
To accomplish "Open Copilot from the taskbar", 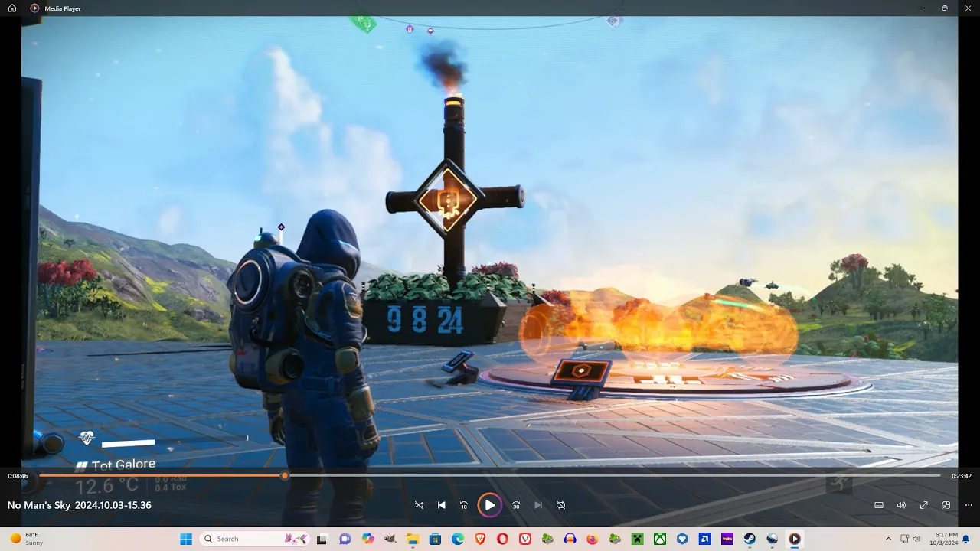I will tap(367, 539).
